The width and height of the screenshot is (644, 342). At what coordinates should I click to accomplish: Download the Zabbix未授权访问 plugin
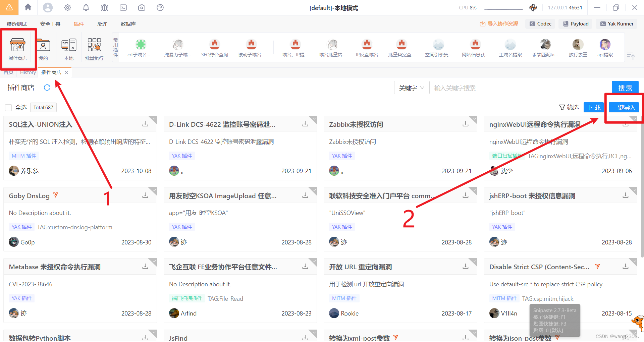click(466, 124)
